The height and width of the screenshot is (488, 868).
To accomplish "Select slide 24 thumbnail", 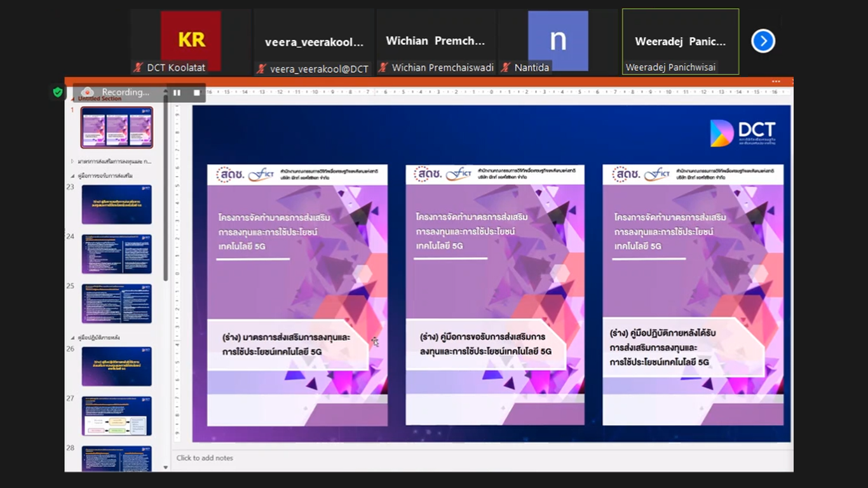I will 116,254.
